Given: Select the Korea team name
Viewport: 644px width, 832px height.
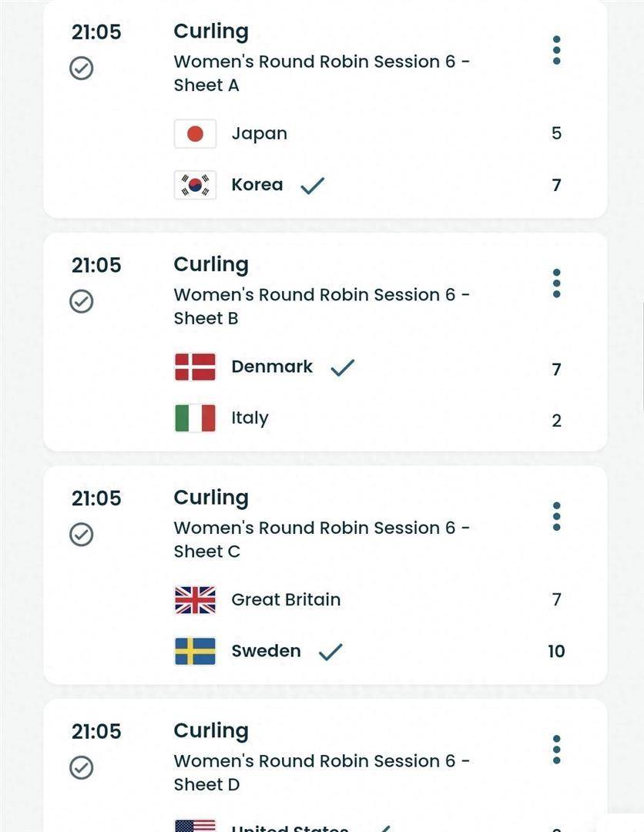Looking at the screenshot, I should point(257,185).
